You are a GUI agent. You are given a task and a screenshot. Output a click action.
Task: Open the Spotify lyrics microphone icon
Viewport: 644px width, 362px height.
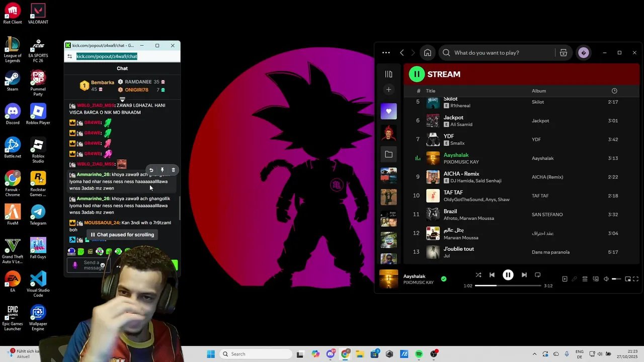(x=574, y=279)
